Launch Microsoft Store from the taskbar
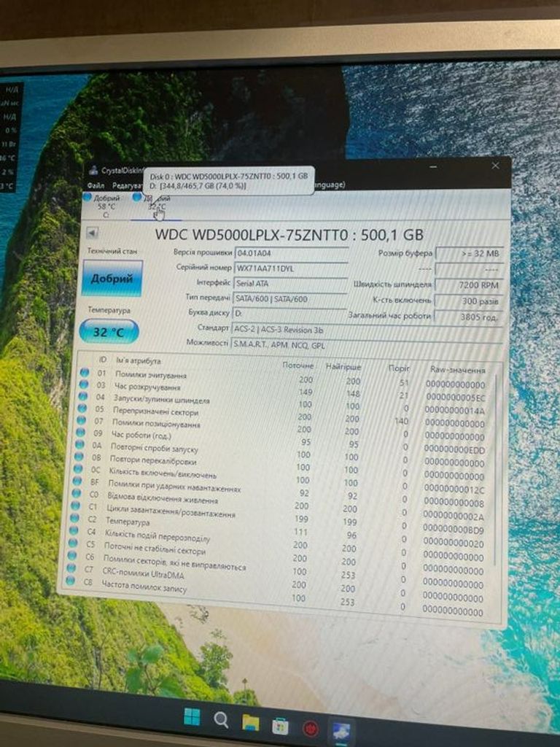The height and width of the screenshot is (747, 560). coord(281,726)
